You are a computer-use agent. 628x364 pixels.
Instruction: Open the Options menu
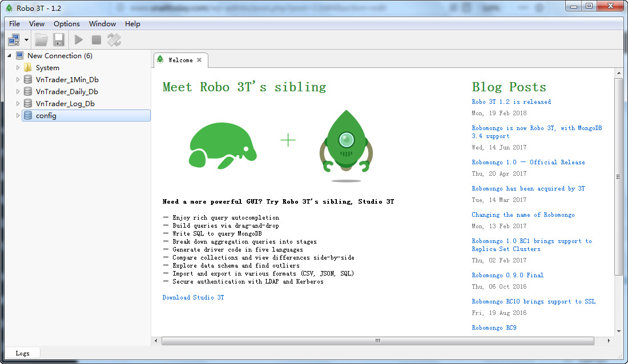tap(67, 24)
